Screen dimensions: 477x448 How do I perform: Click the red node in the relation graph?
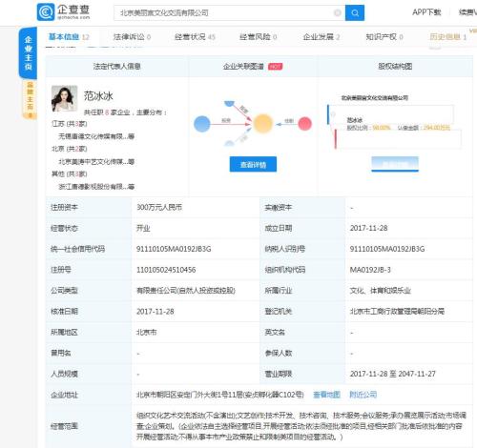304,124
